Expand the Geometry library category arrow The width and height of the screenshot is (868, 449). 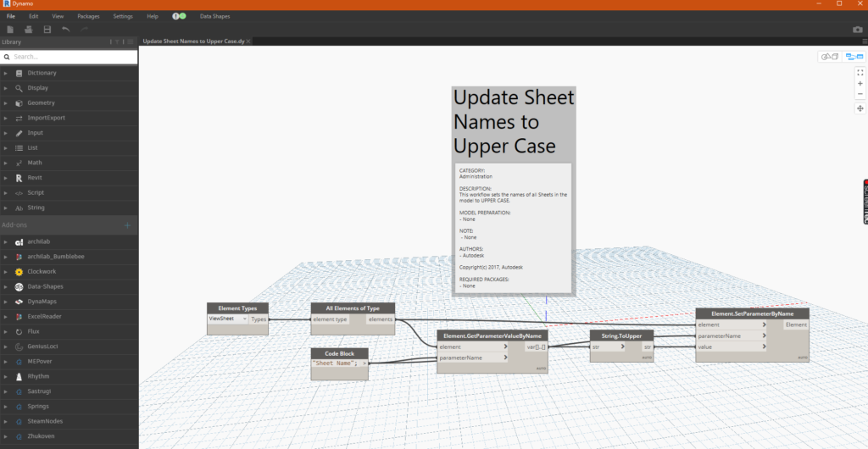(x=6, y=103)
